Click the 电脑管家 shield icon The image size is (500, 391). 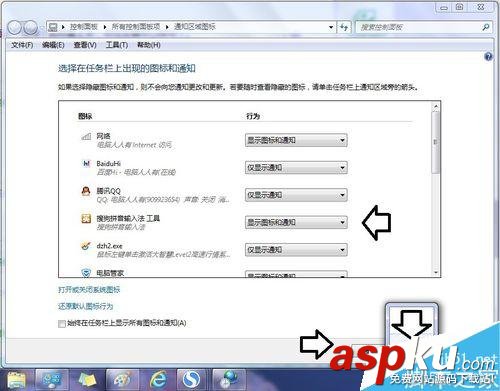(x=86, y=273)
